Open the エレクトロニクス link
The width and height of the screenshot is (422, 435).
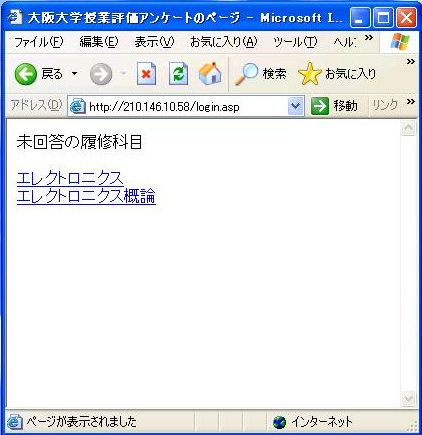(x=70, y=179)
